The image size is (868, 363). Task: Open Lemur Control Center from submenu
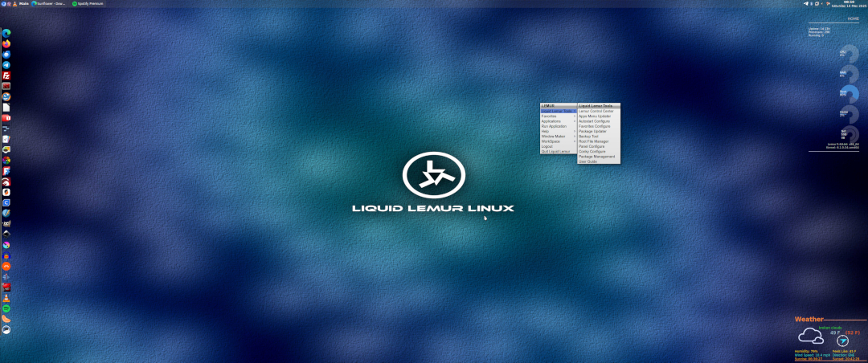pyautogui.click(x=599, y=111)
